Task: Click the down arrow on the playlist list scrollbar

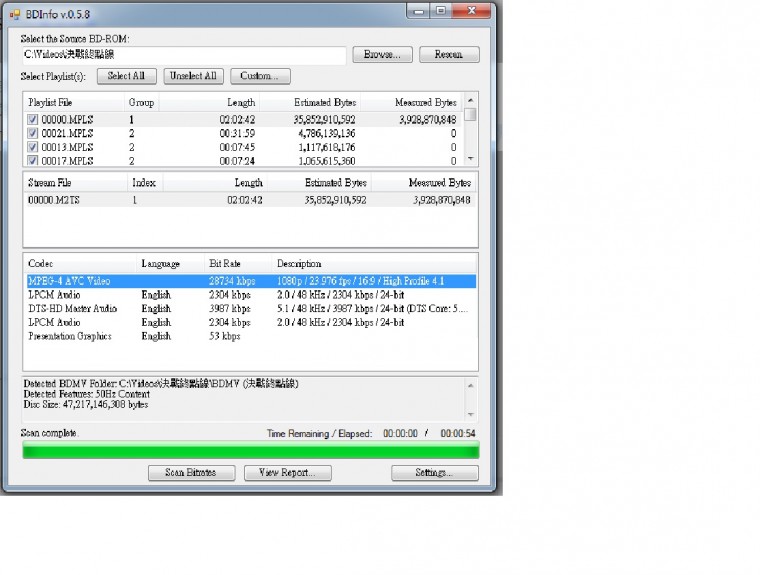Action: pos(470,159)
